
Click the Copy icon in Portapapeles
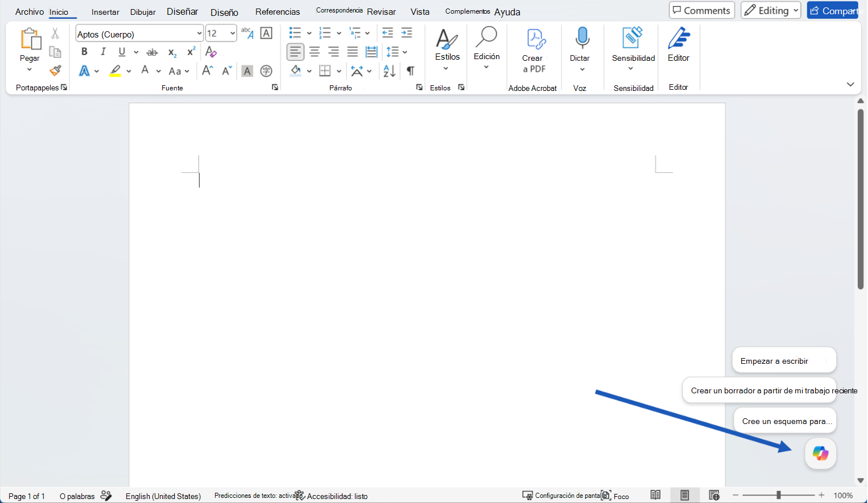coord(55,52)
